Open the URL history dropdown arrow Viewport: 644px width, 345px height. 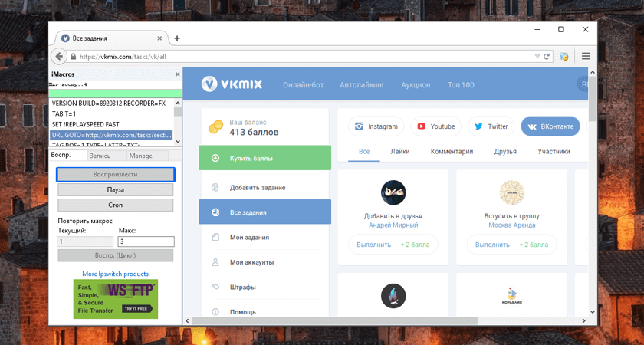[537, 57]
